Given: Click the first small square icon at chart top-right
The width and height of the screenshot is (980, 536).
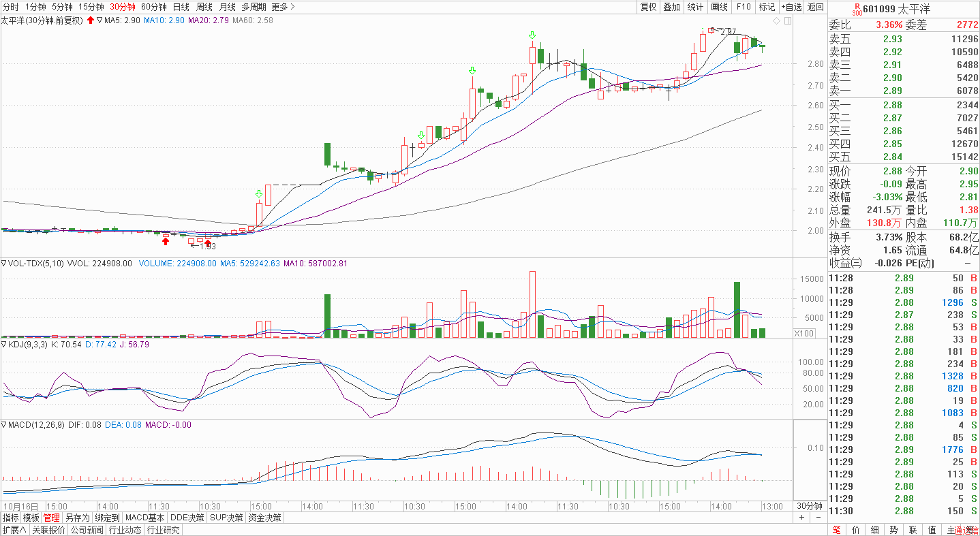Looking at the screenshot, I should [x=777, y=20].
